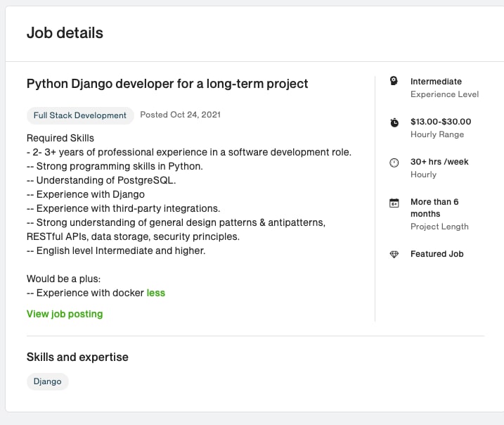
Task: Collapse the description with the 'less' link
Action: (156, 293)
